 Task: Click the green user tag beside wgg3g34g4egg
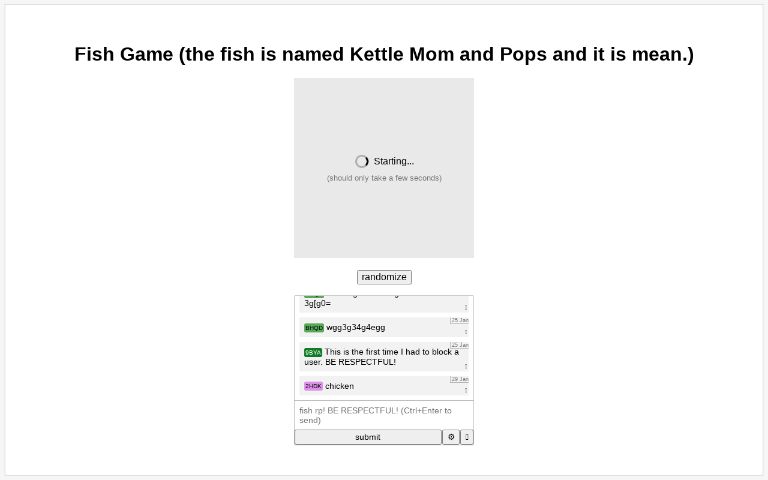(313, 328)
